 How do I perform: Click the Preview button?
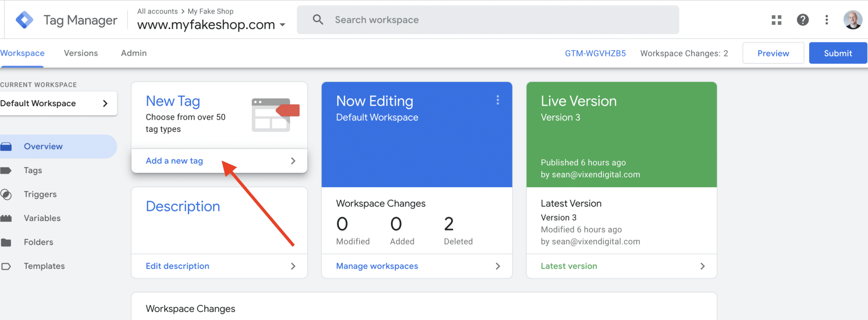point(773,53)
